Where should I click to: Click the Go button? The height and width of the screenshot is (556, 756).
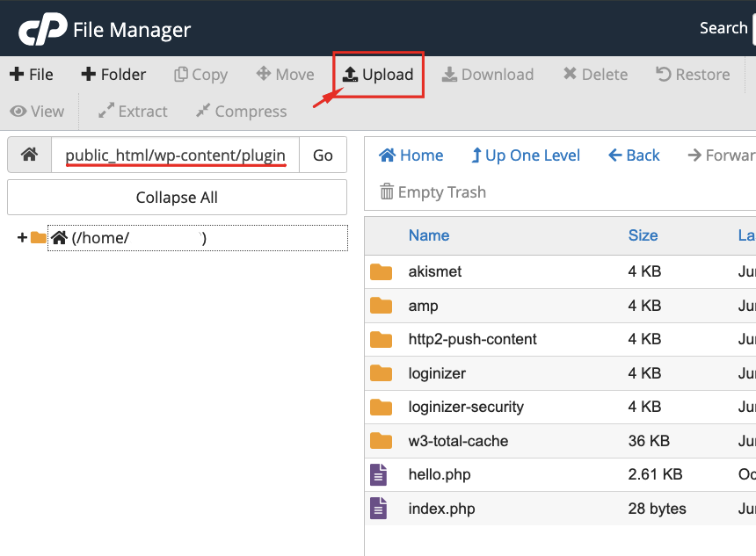click(323, 155)
